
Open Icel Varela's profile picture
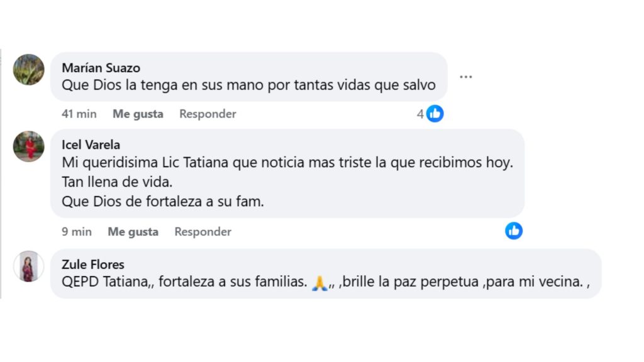click(28, 146)
